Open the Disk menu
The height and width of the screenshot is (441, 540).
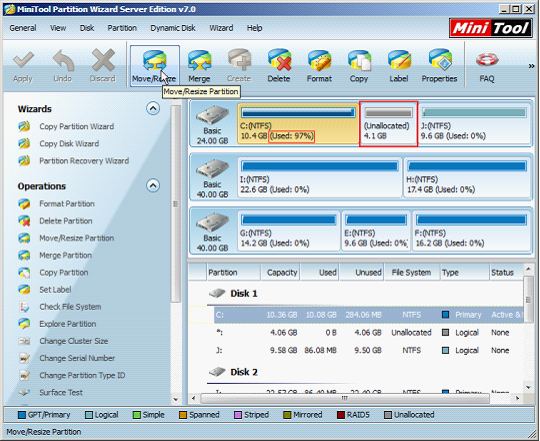point(87,28)
